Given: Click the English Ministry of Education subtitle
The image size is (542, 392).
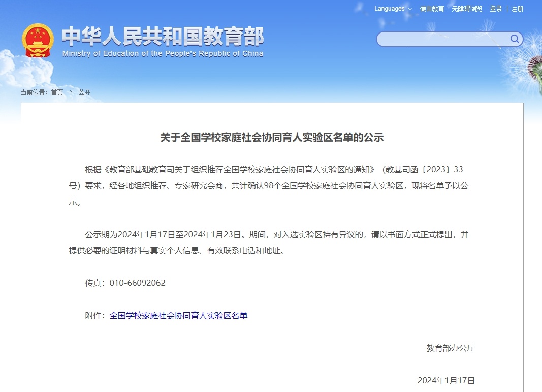Looking at the screenshot, I should coord(163,54).
